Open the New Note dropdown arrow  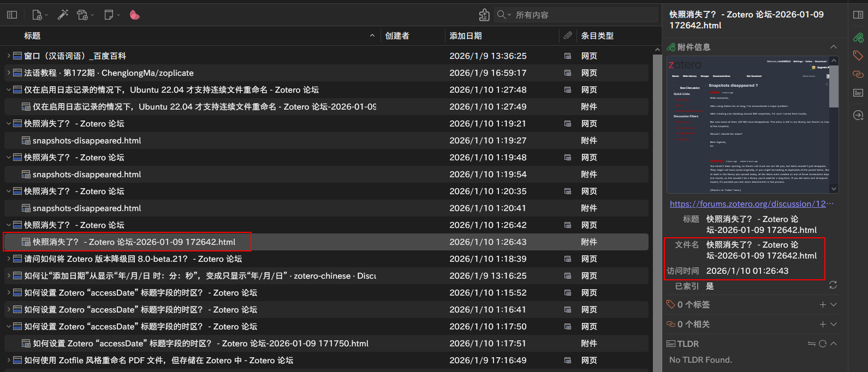click(x=118, y=15)
